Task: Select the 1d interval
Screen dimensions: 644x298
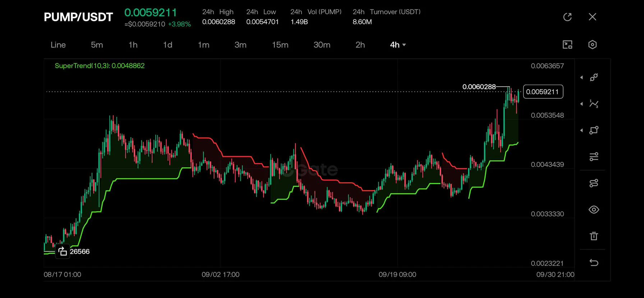Action: coord(167,45)
